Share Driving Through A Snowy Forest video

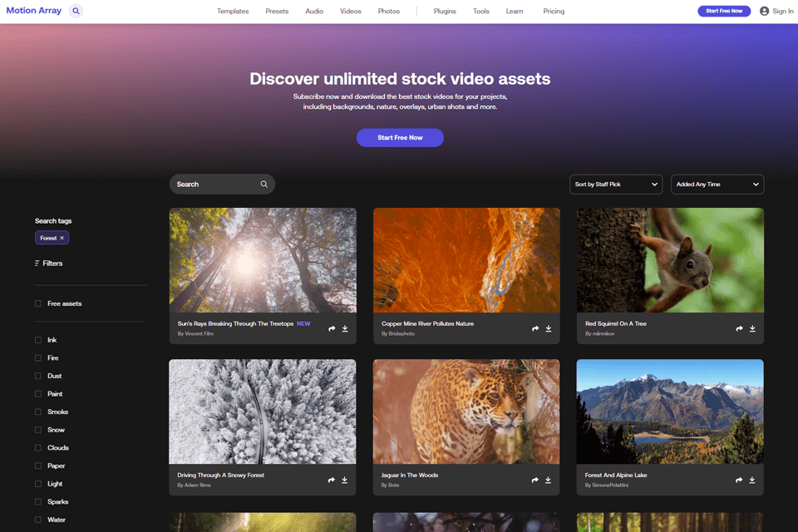[332, 480]
